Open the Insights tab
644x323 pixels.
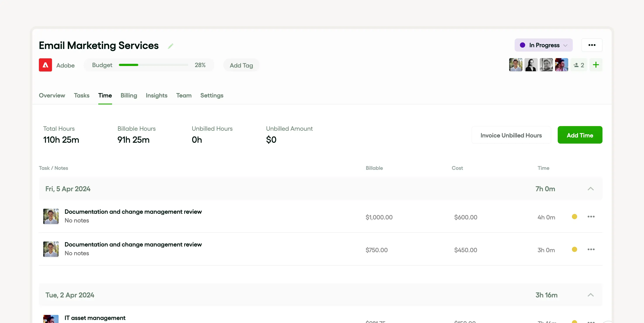point(156,95)
